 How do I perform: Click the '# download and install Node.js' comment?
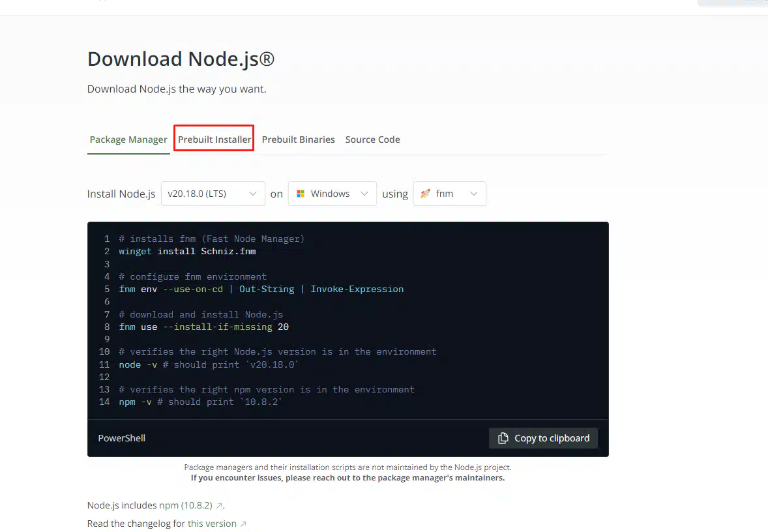click(201, 314)
